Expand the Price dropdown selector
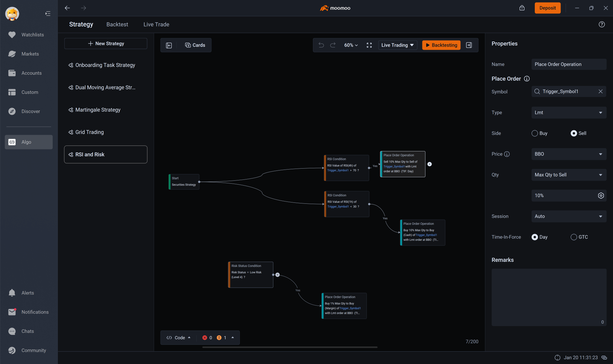 [601, 154]
